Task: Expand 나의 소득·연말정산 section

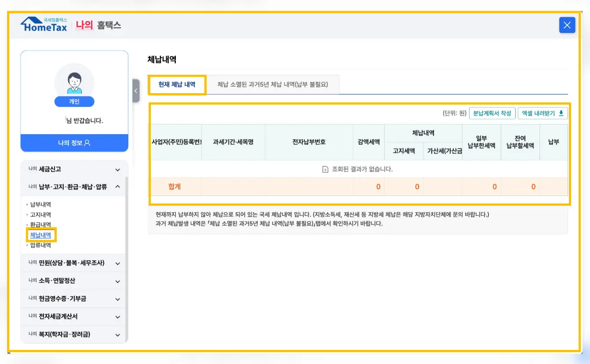Action: [74, 281]
